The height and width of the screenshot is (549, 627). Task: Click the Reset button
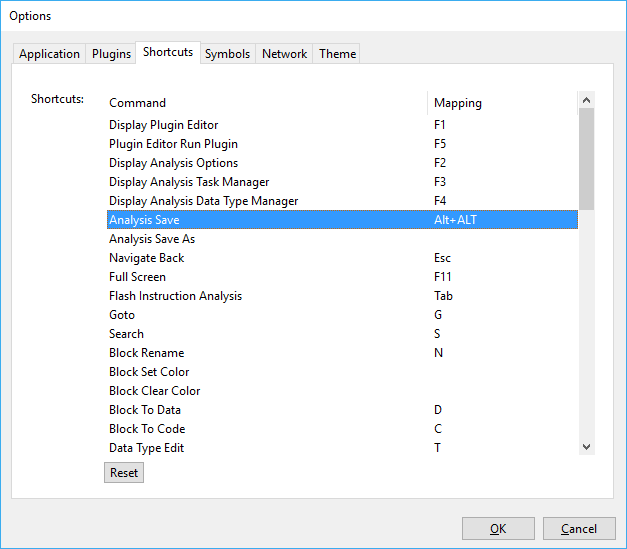[x=124, y=472]
